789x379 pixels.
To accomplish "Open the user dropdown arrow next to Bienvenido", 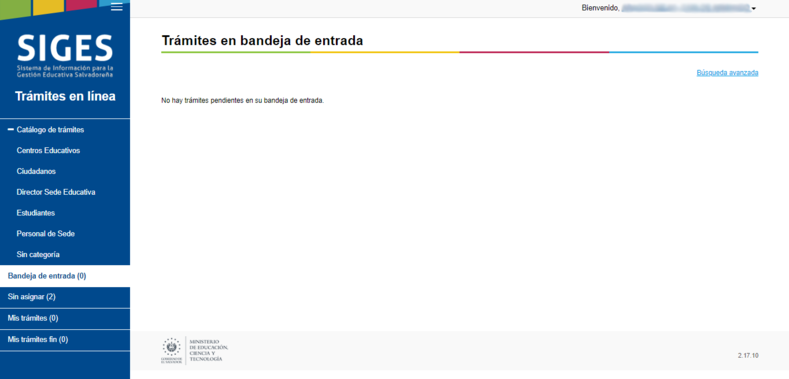I will tap(753, 9).
